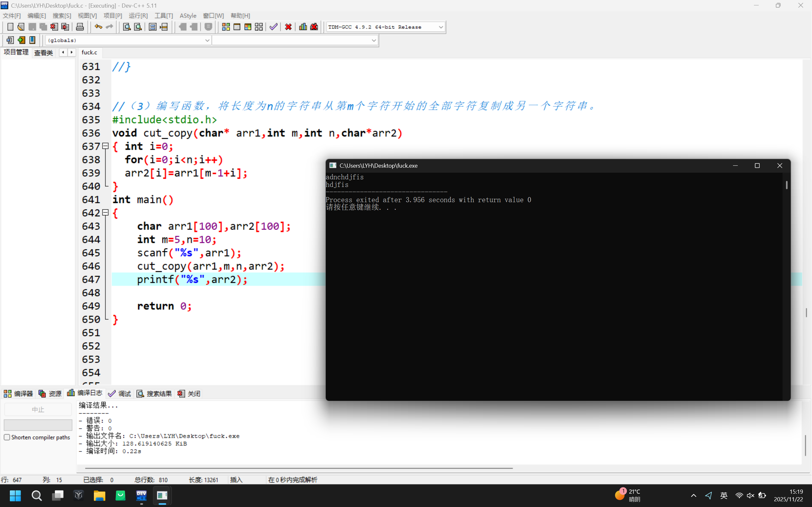Open the 运行[R] menu
The width and height of the screenshot is (812, 507).
(x=138, y=16)
